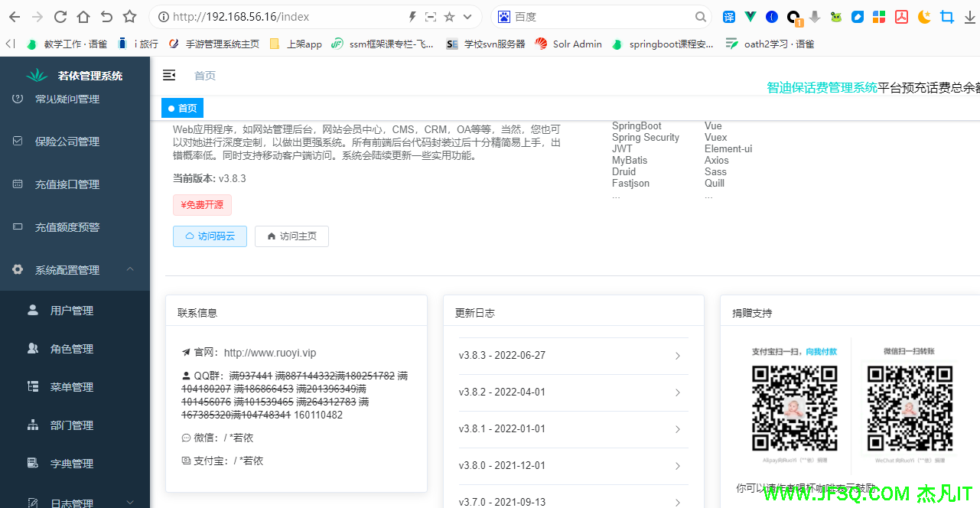Click the browser home icon
The width and height of the screenshot is (980, 508).
point(83,17)
